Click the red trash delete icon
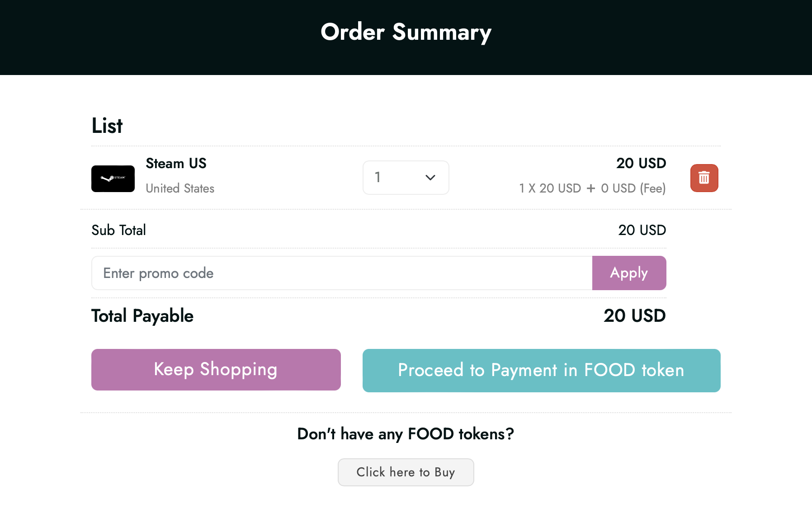Viewport: 812px width, 527px height. (704, 178)
